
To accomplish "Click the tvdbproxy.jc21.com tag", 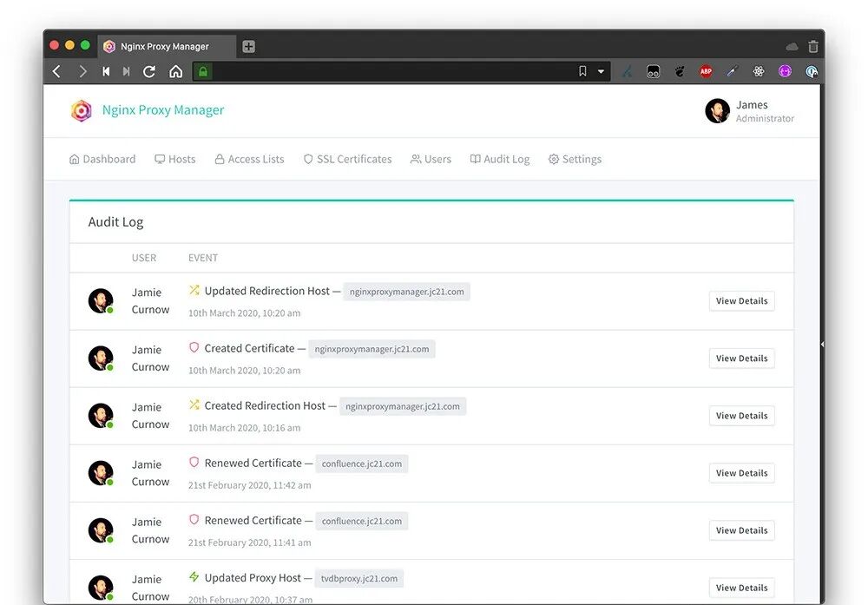I will pyautogui.click(x=359, y=578).
